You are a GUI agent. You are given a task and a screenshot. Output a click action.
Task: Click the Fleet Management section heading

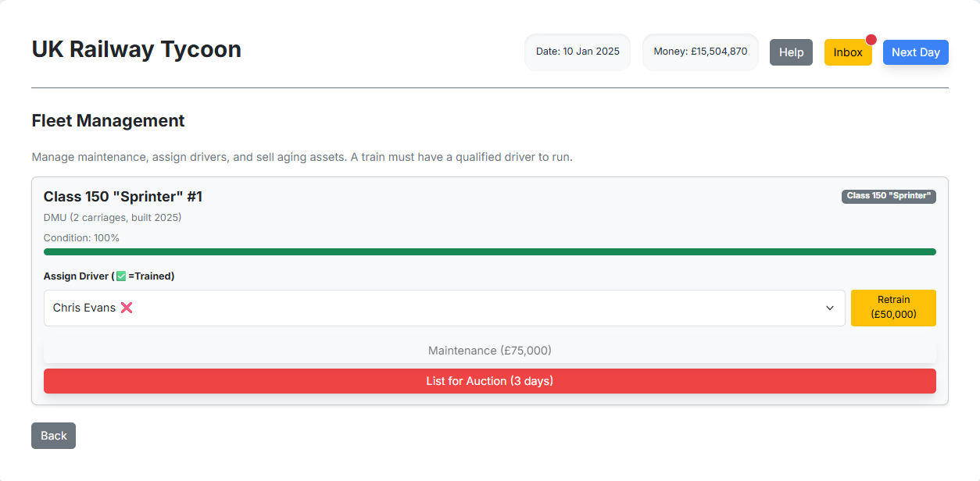tap(108, 121)
